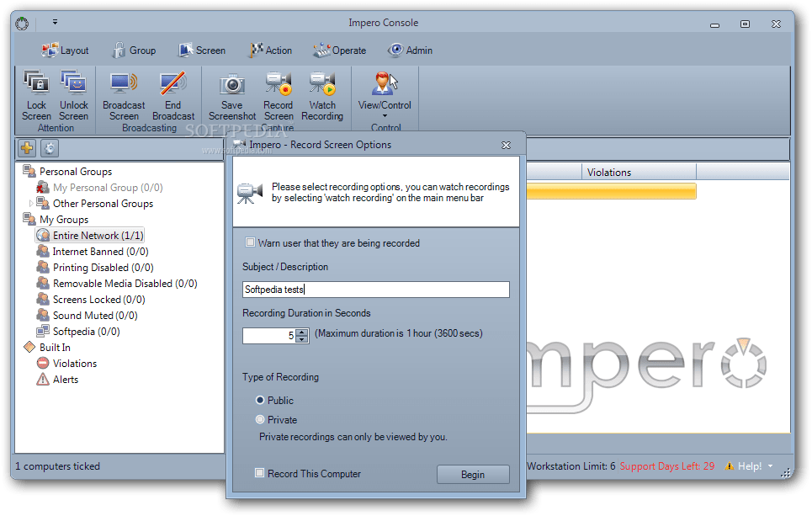Click View/Control icon
Viewport: 812px width, 516px height.
tap(385, 82)
